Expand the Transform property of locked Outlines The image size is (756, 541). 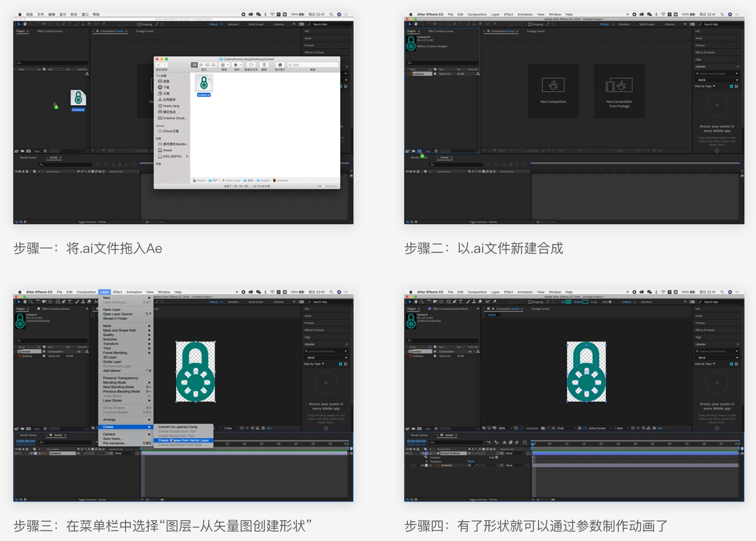(427, 461)
